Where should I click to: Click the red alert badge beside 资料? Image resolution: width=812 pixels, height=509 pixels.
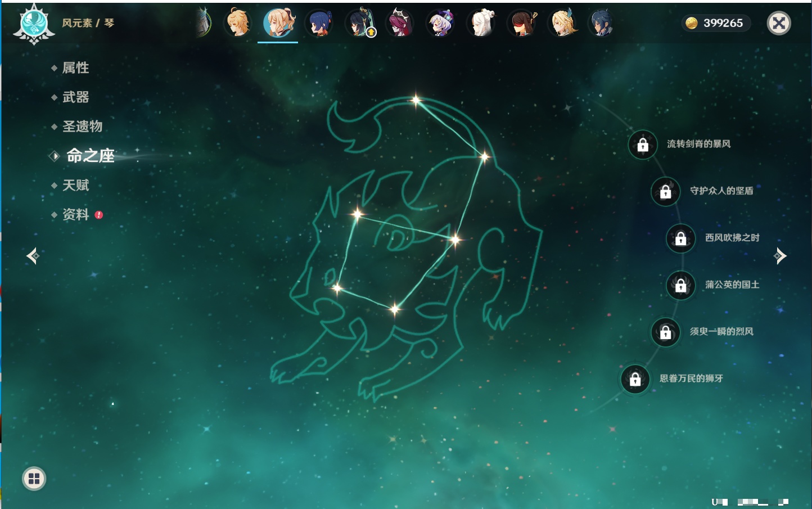click(x=99, y=215)
